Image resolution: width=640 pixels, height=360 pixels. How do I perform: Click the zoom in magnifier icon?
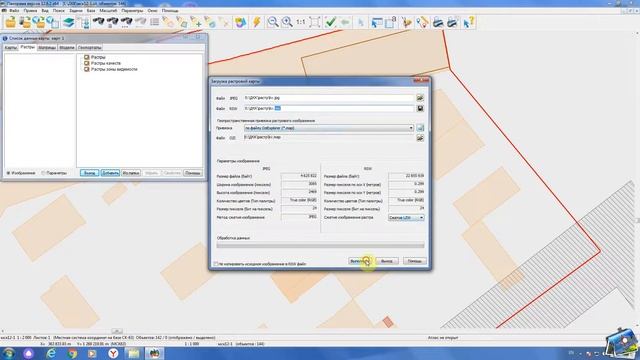tap(287, 22)
